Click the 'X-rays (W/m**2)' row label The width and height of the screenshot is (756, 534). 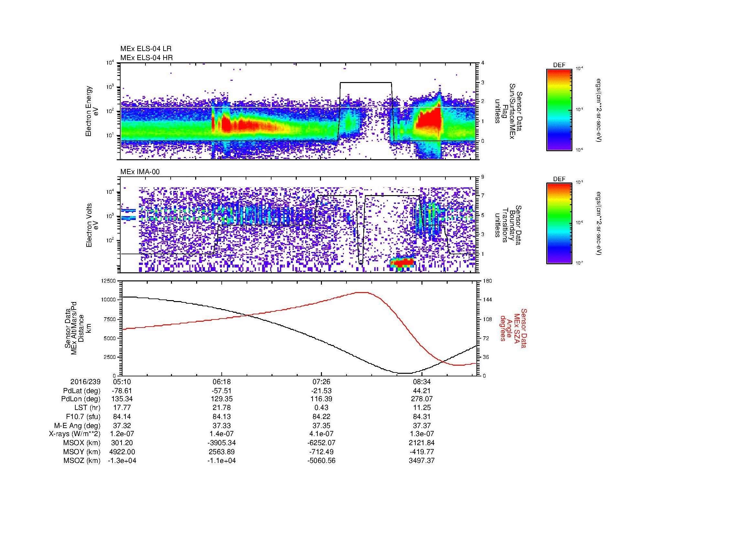(x=74, y=434)
